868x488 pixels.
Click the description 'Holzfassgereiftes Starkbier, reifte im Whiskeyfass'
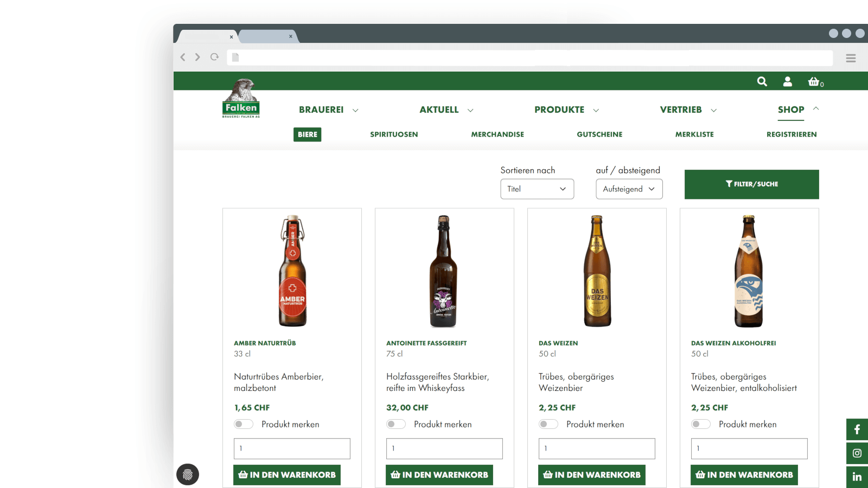(x=438, y=382)
